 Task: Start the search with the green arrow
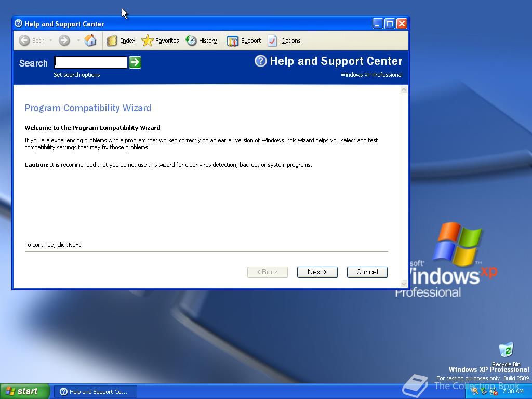tap(135, 62)
